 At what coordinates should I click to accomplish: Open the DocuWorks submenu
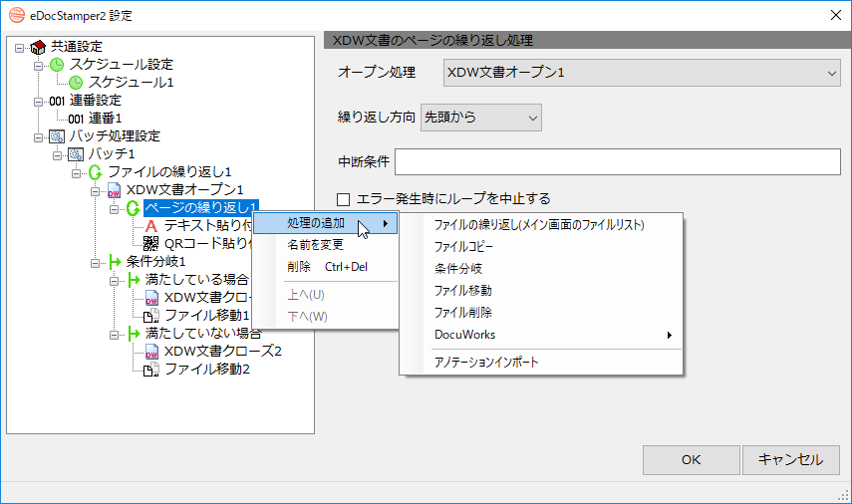click(541, 335)
